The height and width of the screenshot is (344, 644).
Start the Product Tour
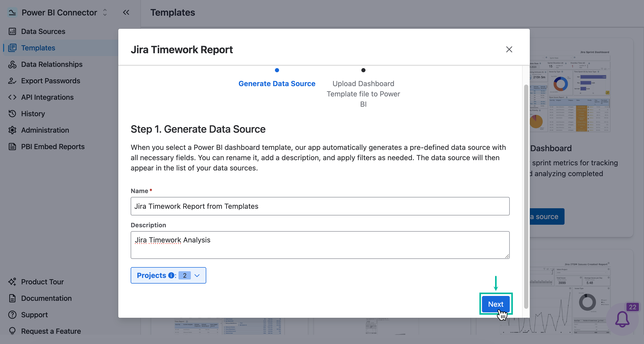[42, 282]
